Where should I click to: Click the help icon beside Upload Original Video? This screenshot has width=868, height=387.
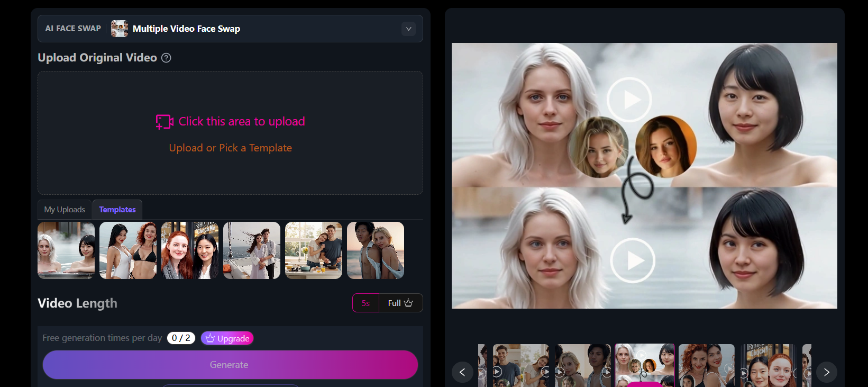166,58
